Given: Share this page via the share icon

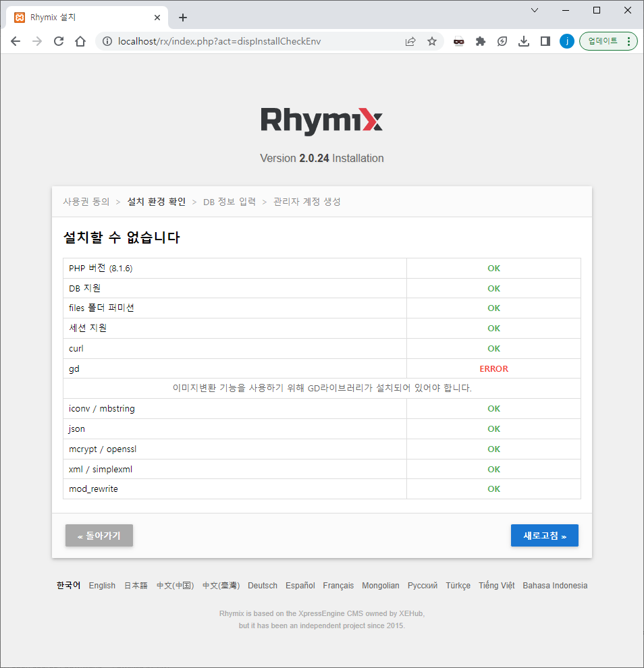Looking at the screenshot, I should click(x=410, y=41).
